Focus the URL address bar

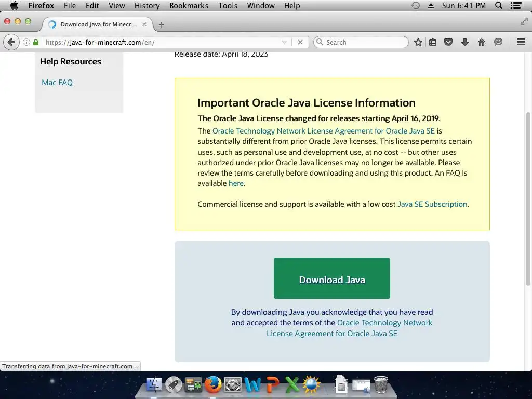(x=163, y=42)
